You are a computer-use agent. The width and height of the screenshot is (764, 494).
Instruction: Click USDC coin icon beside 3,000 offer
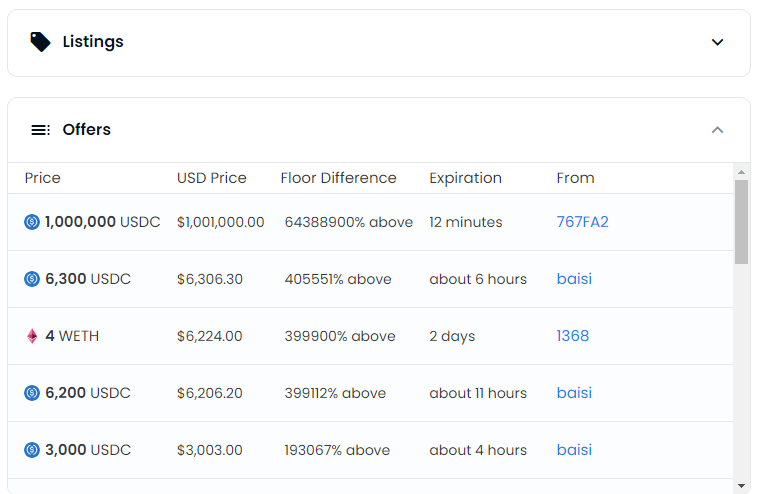32,450
